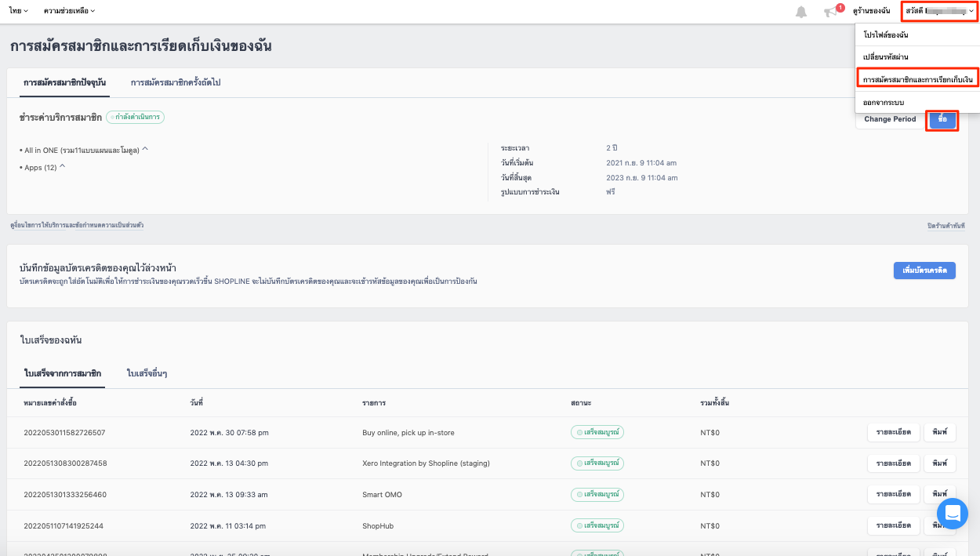Open the chat support bubble
980x556 pixels.
pyautogui.click(x=953, y=514)
